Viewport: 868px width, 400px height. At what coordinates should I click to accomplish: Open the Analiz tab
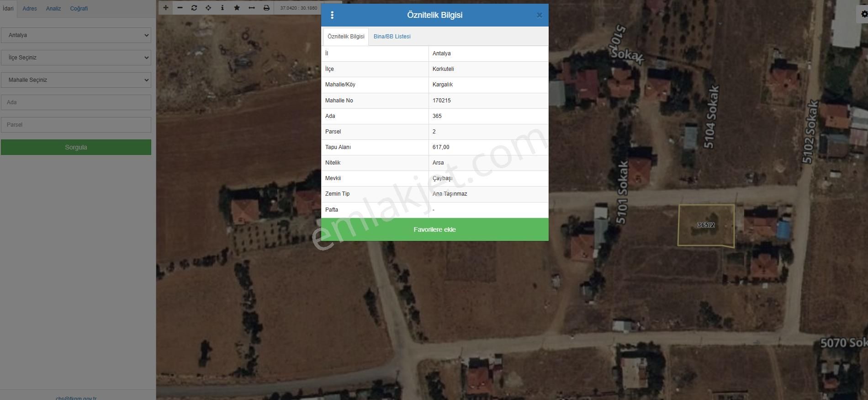[x=53, y=9]
